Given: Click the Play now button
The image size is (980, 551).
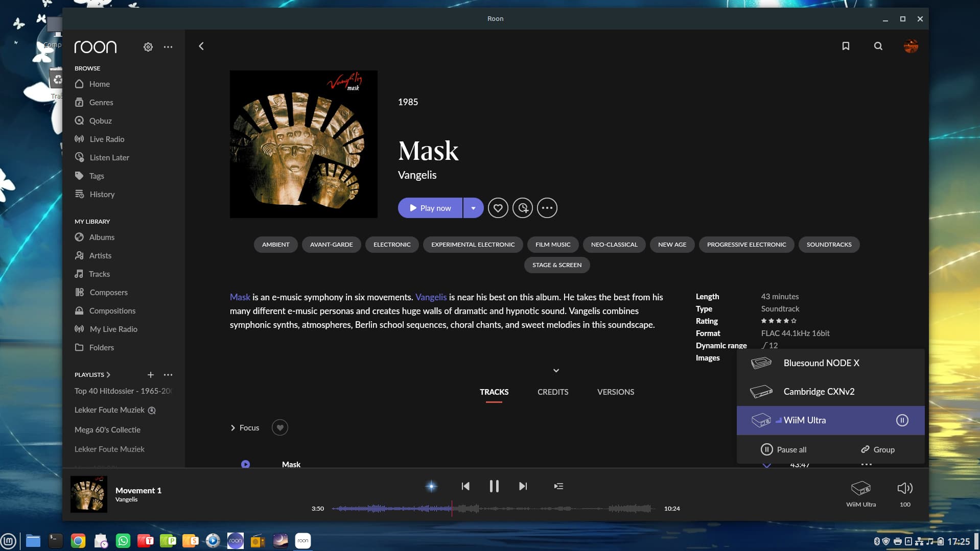Looking at the screenshot, I should tap(430, 208).
